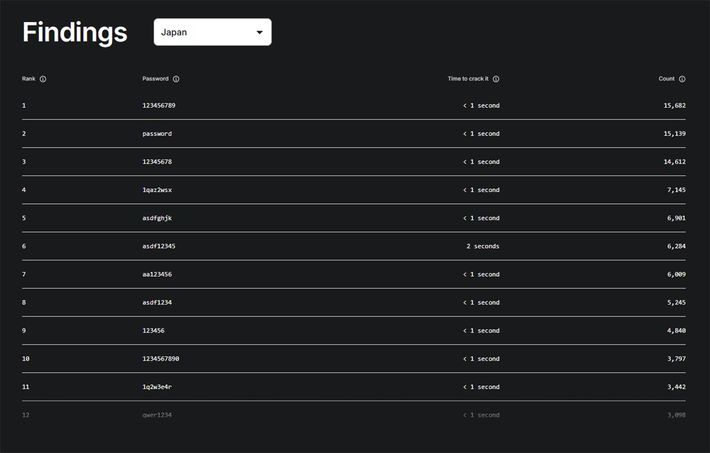Click the info icon beside Password header
710x453 pixels.
pyautogui.click(x=176, y=79)
